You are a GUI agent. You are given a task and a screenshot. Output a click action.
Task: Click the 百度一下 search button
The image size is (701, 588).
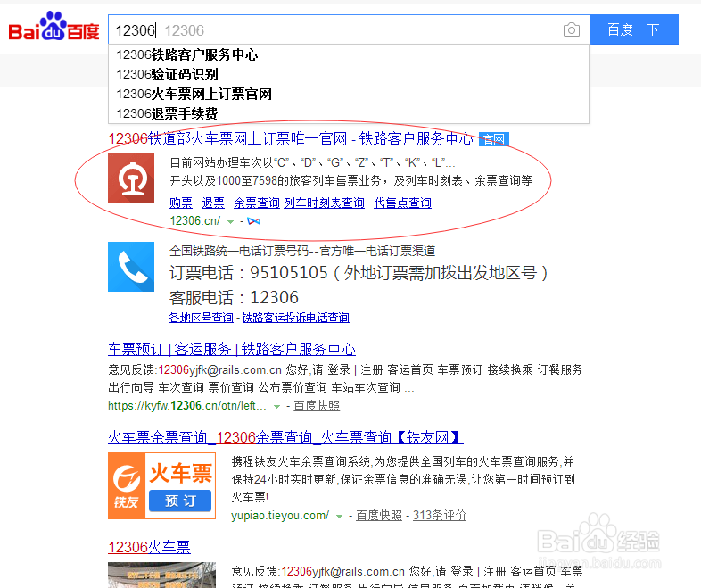(633, 29)
